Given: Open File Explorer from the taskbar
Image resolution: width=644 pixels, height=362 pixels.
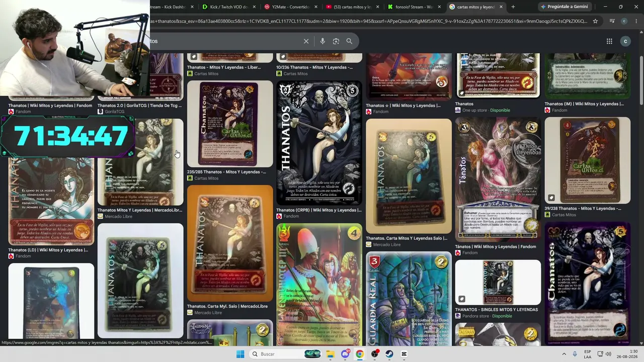Looking at the screenshot, I should (330, 354).
